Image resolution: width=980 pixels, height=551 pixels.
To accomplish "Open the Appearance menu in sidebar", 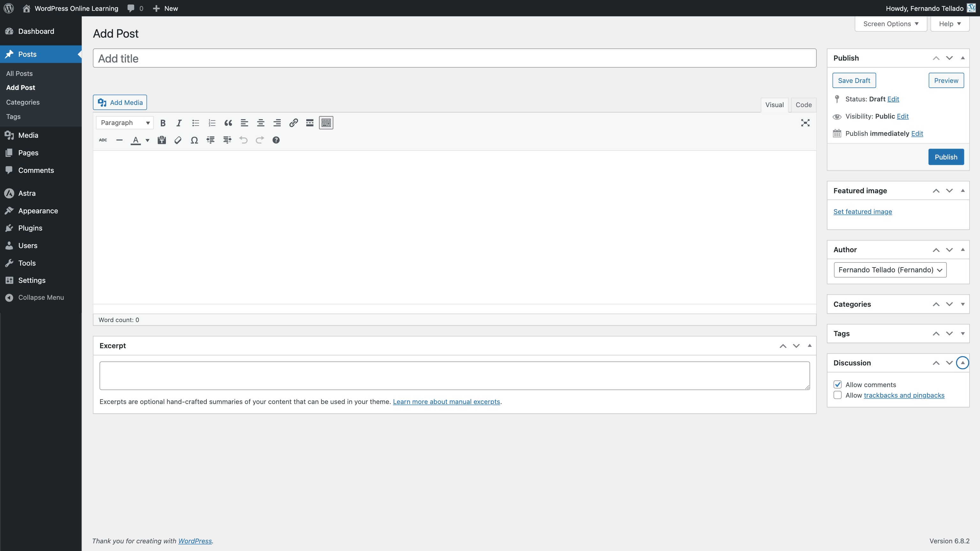I will pos(38,210).
